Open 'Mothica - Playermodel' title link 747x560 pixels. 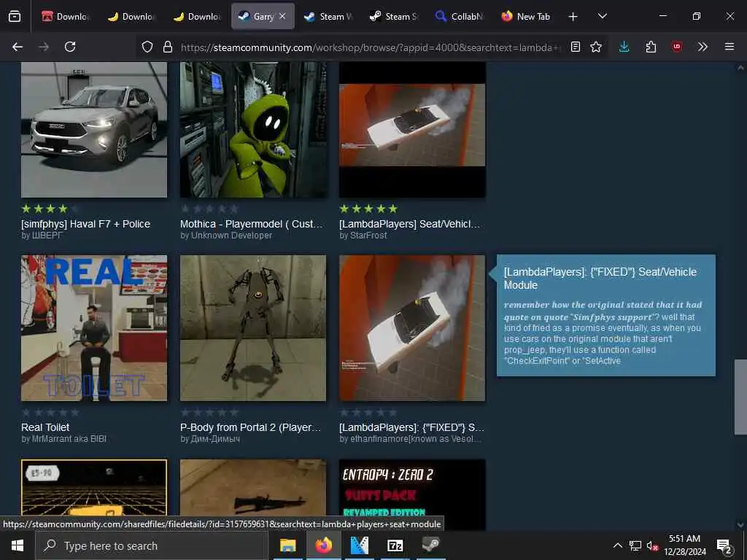252,224
